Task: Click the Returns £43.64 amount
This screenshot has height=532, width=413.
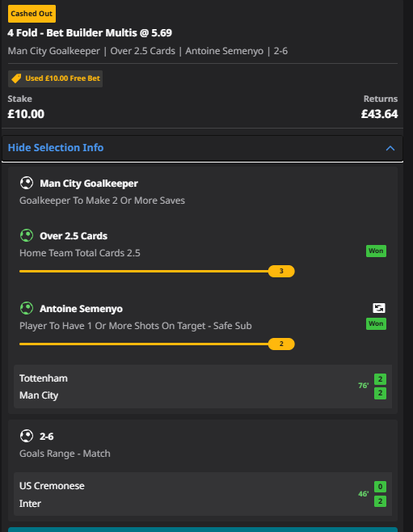Action: 379,114
